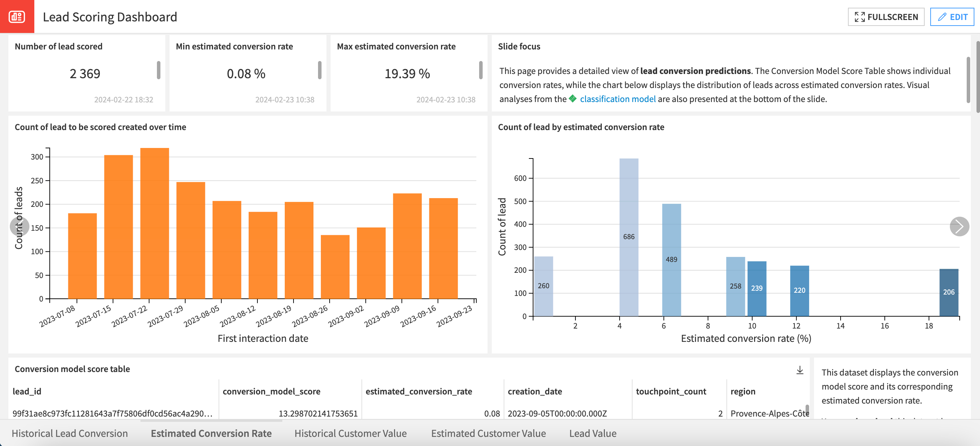Image resolution: width=980 pixels, height=446 pixels.
Task: Download the conversion model score table
Action: pos(800,370)
